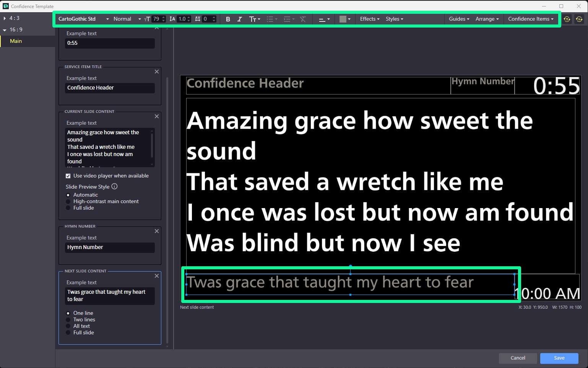Remove the Hymn Number panel with X
This screenshot has height=368, width=588.
click(x=157, y=231)
